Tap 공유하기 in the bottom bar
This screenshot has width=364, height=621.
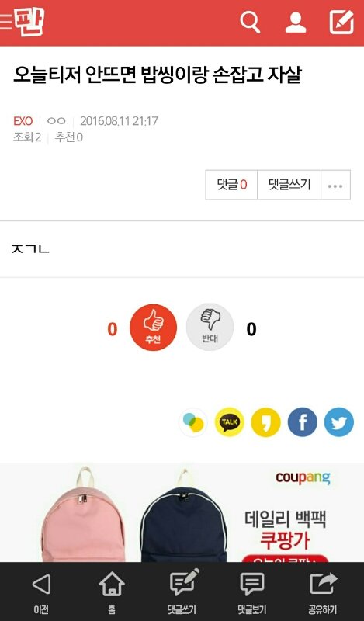[x=323, y=592]
